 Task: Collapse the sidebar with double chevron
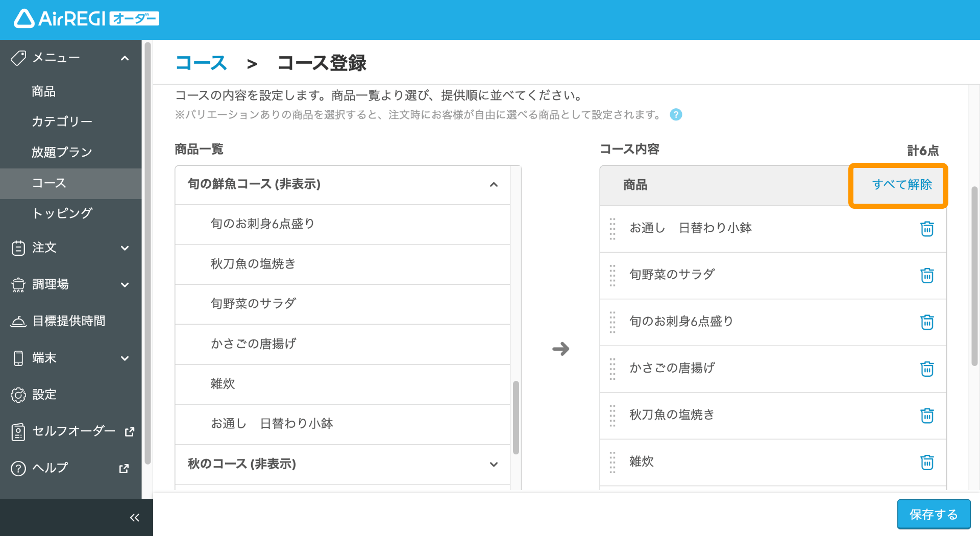coord(134,518)
